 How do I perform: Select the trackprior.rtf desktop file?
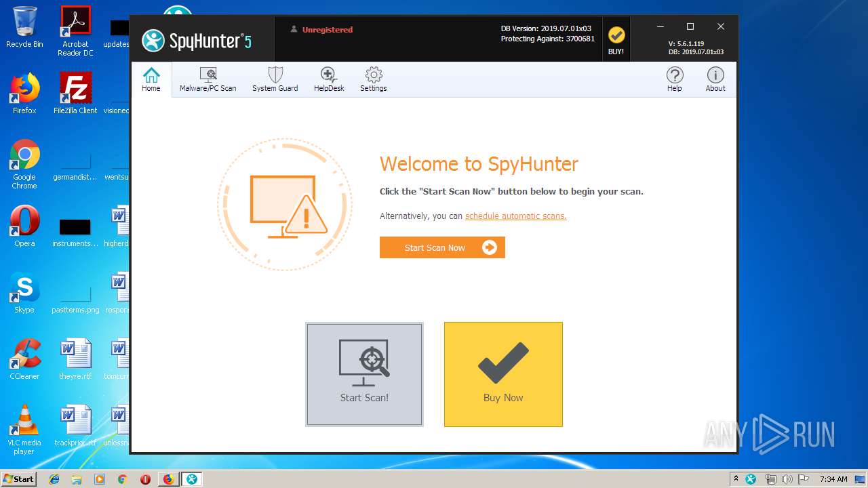tap(75, 426)
